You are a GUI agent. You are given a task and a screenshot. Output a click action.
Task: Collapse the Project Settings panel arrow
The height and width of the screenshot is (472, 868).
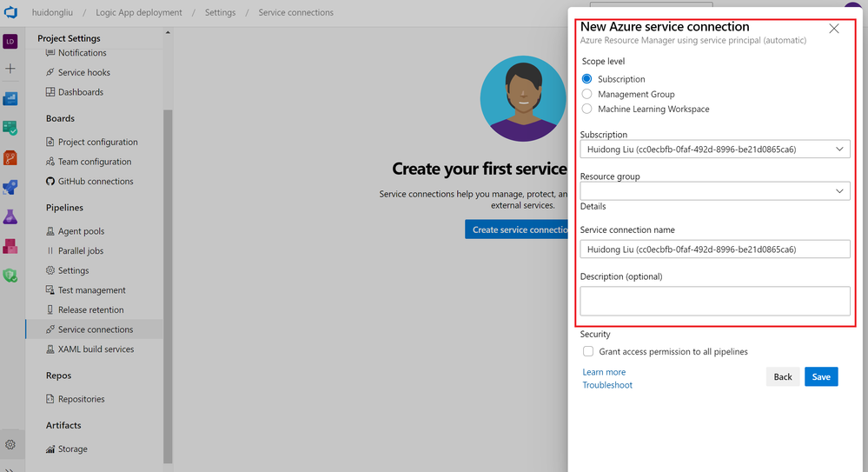click(168, 33)
